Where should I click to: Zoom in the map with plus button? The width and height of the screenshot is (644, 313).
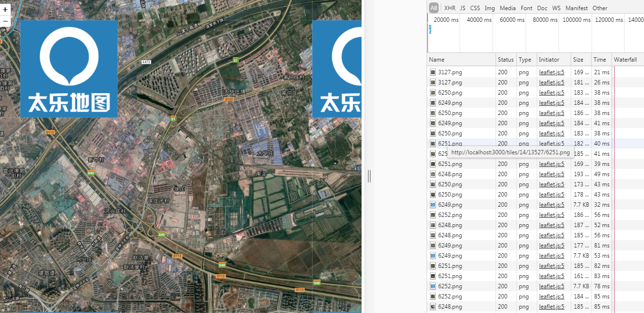(5, 9)
